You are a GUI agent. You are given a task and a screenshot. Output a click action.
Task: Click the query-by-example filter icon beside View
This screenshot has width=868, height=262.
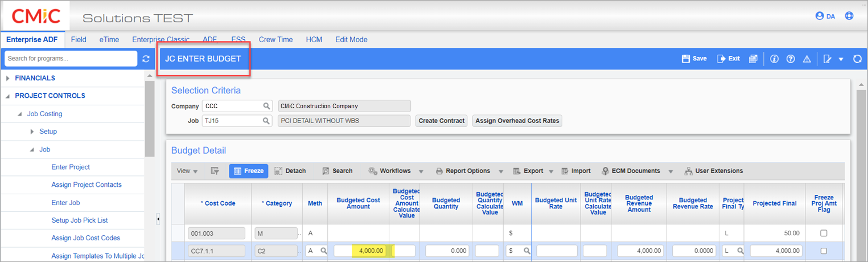215,171
